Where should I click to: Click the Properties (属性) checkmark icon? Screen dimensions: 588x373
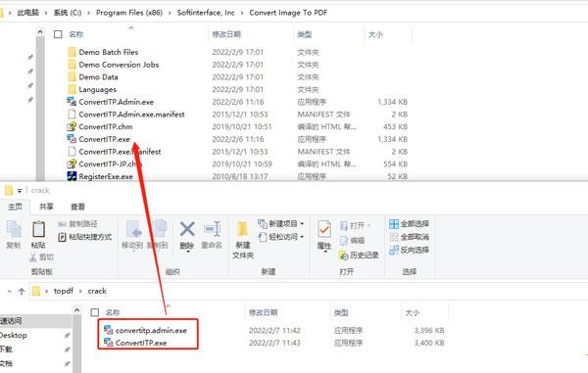click(x=324, y=229)
